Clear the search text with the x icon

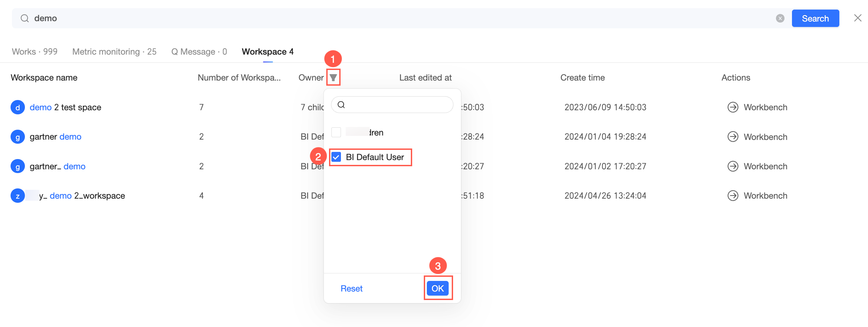[x=780, y=18]
